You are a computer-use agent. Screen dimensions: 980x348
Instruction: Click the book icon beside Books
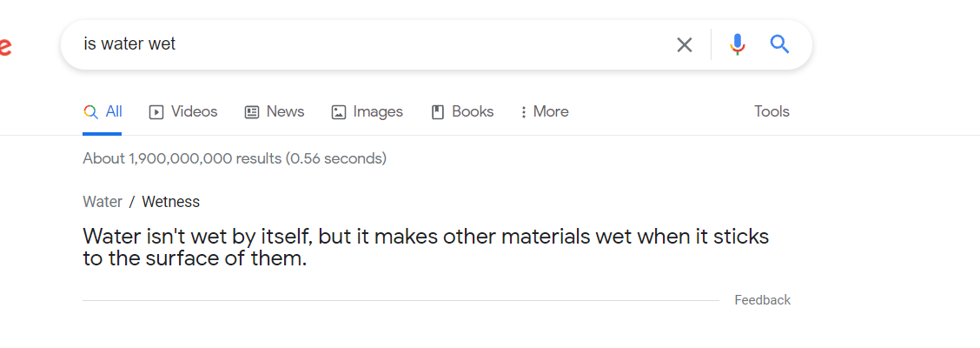pyautogui.click(x=438, y=112)
